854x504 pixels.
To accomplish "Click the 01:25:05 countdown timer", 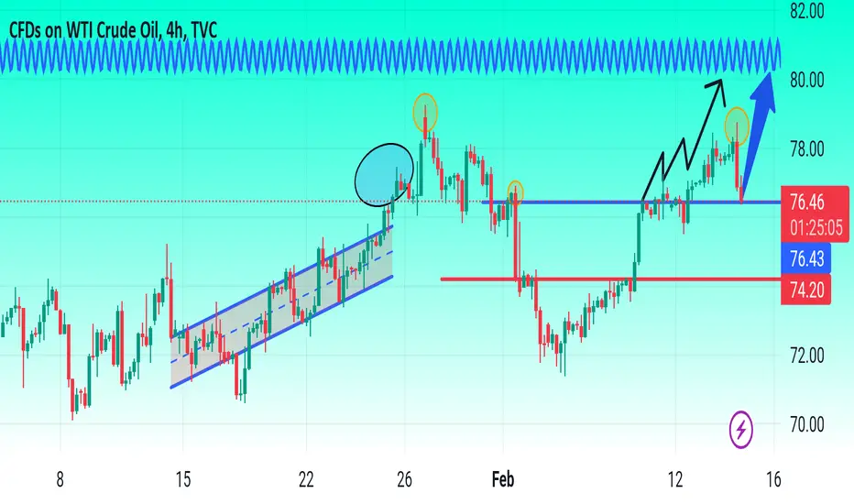I will 816,227.
